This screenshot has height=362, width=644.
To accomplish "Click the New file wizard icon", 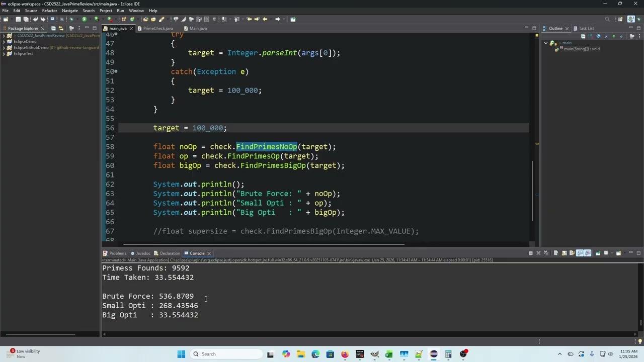I will (x=5, y=19).
